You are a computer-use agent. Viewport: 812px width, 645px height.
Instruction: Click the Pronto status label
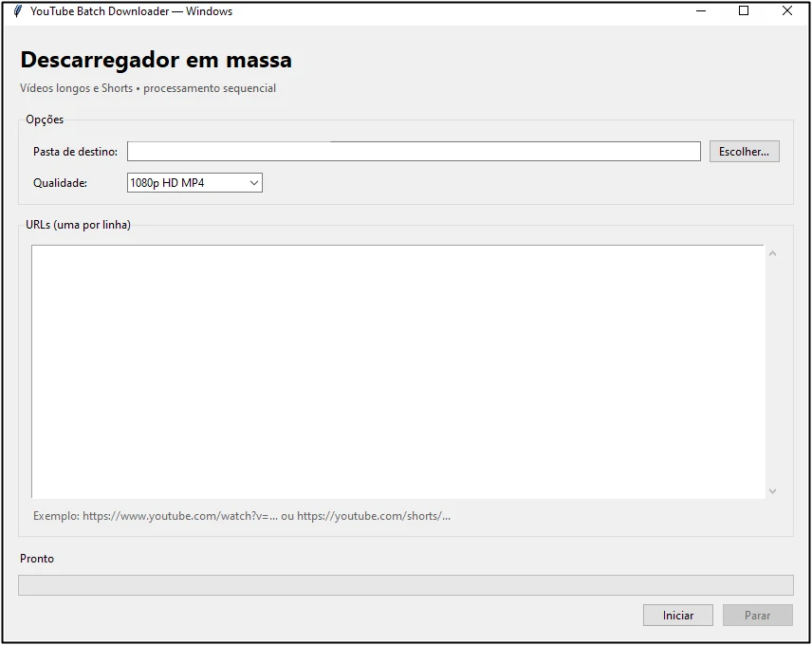coord(37,559)
